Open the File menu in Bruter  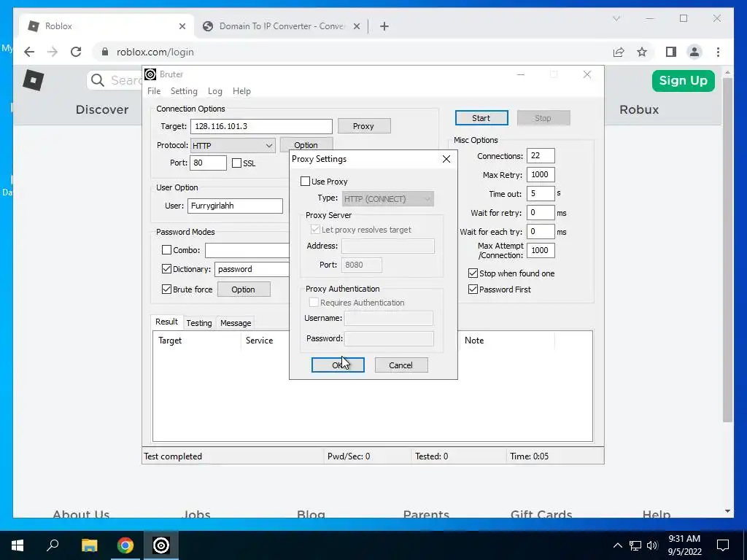154,91
